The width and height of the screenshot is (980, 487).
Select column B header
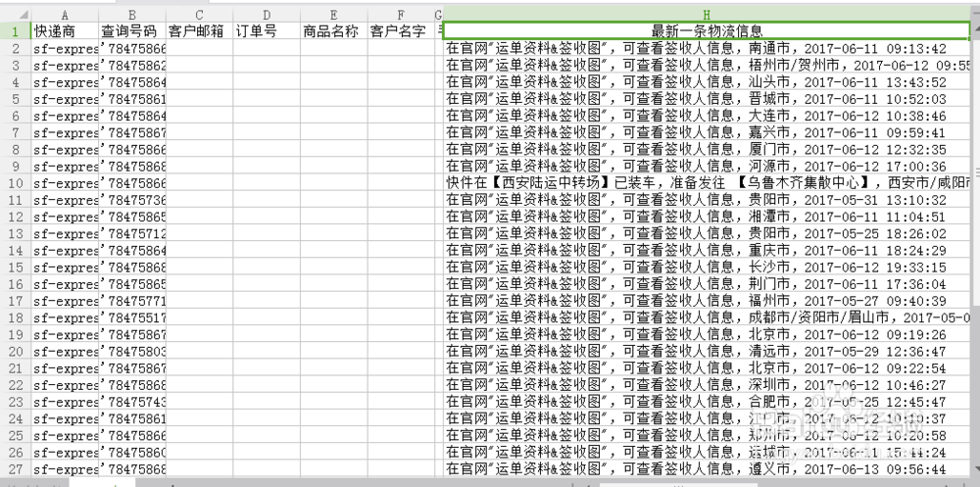132,15
